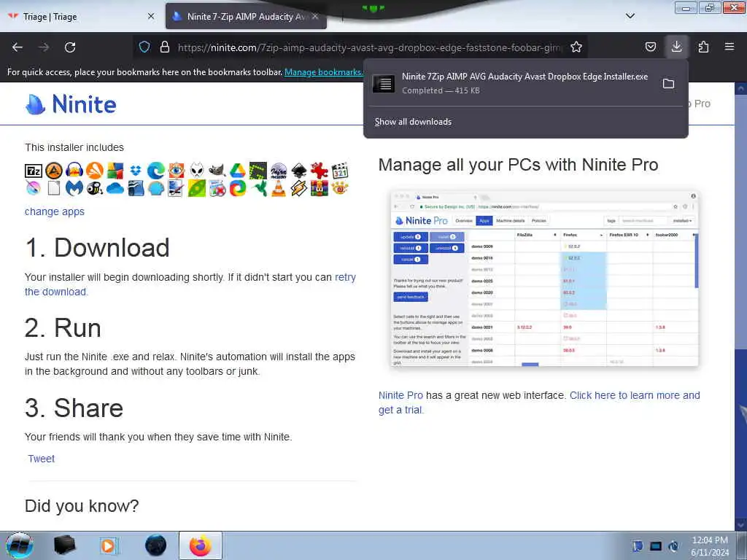This screenshot has width=747, height=560.
Task: Click the tracking protection shield icon
Action: click(144, 47)
